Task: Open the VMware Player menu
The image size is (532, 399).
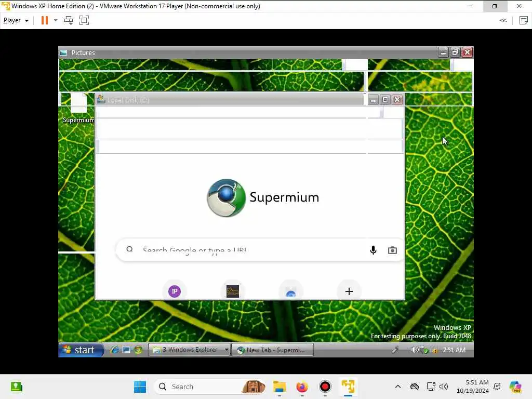Action: (16, 20)
